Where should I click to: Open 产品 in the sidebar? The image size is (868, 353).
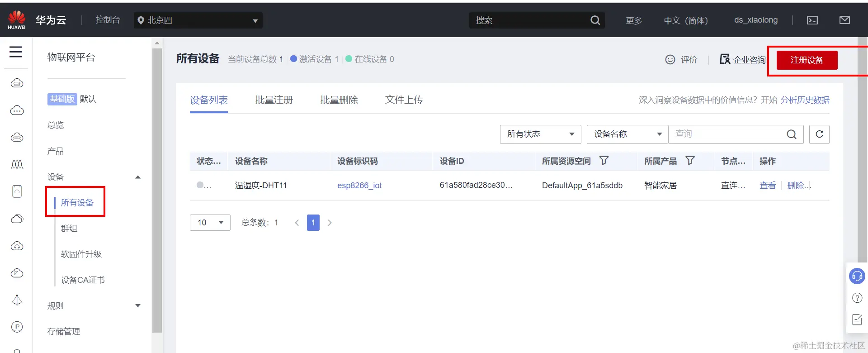[x=56, y=151]
